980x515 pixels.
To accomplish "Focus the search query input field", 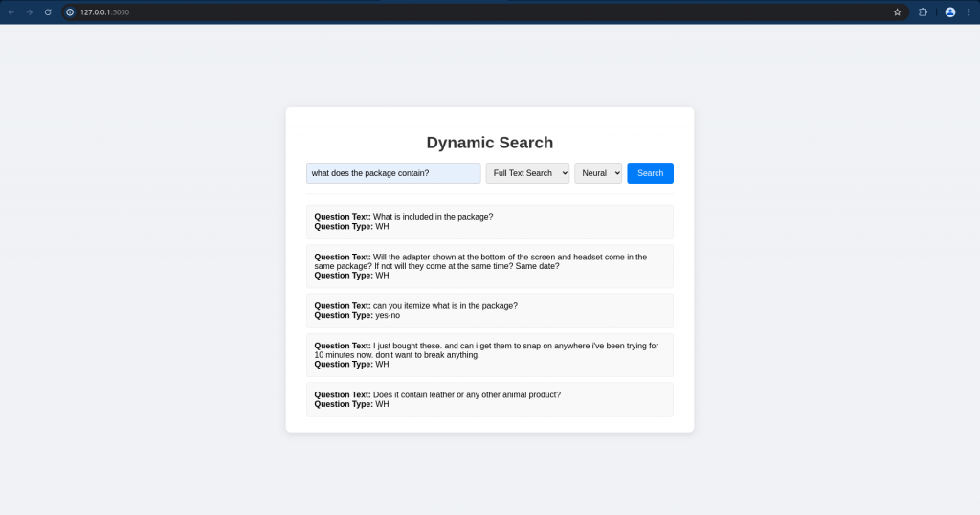I will [x=393, y=173].
